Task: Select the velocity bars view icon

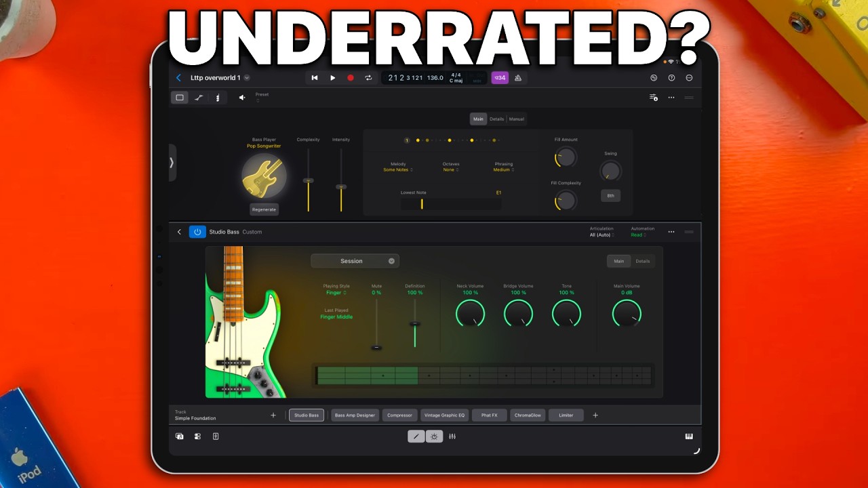Action: point(218,98)
